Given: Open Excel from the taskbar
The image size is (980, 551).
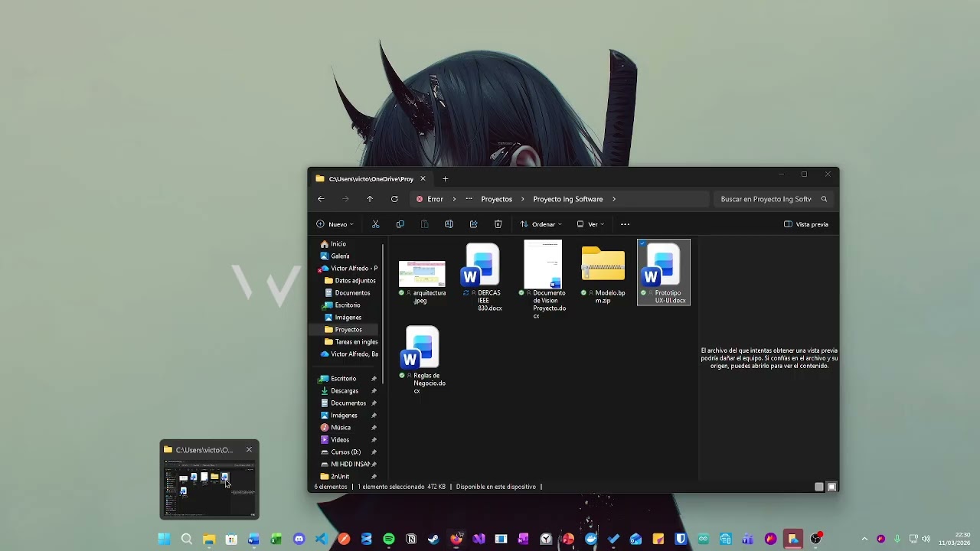Looking at the screenshot, I should click(276, 540).
